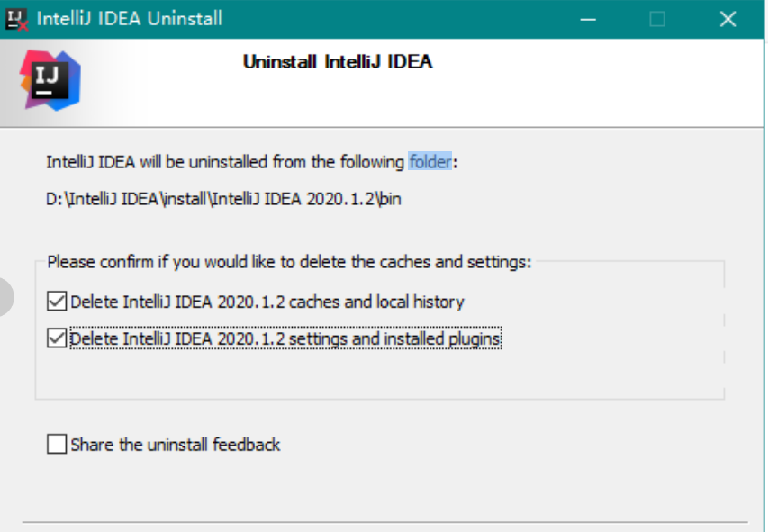
Task: Click the IntelliJ IDEA logo in header
Action: click(x=50, y=80)
